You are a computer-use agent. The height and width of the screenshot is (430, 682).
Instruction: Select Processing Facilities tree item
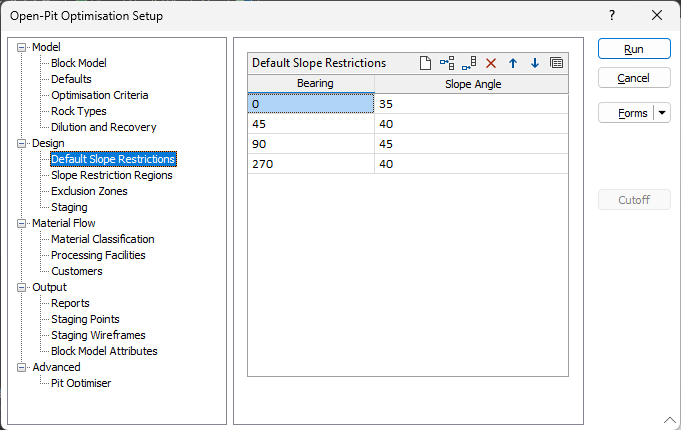click(98, 255)
